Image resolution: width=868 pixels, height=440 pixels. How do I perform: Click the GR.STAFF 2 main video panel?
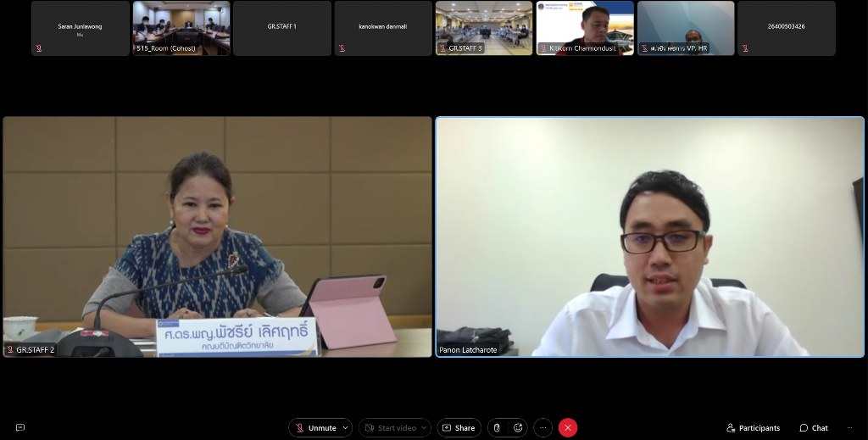tap(218, 237)
